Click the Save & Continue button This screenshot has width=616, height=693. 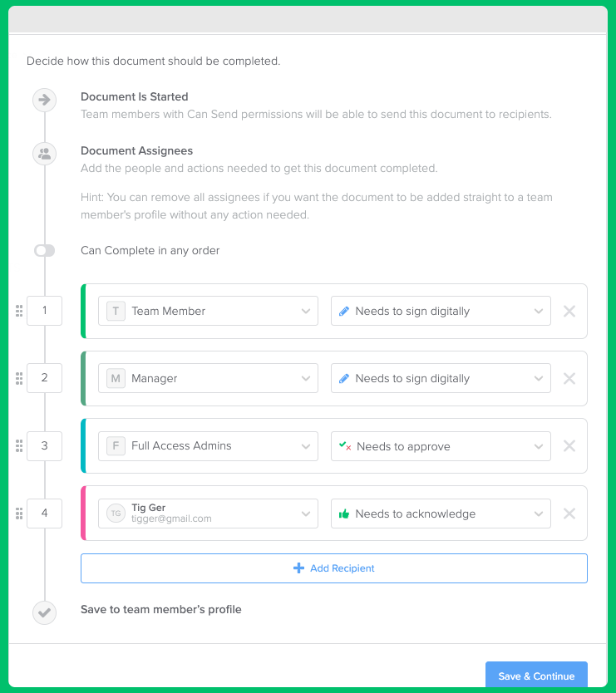click(x=535, y=676)
